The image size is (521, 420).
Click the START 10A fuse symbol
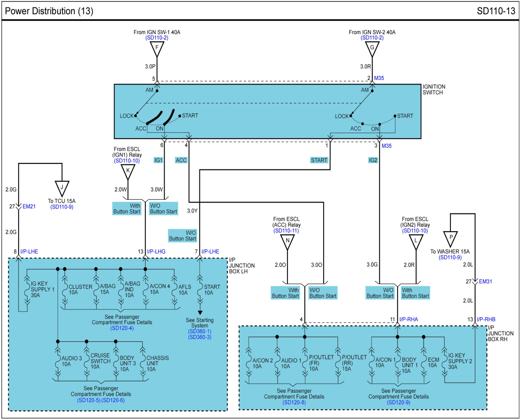click(x=200, y=290)
